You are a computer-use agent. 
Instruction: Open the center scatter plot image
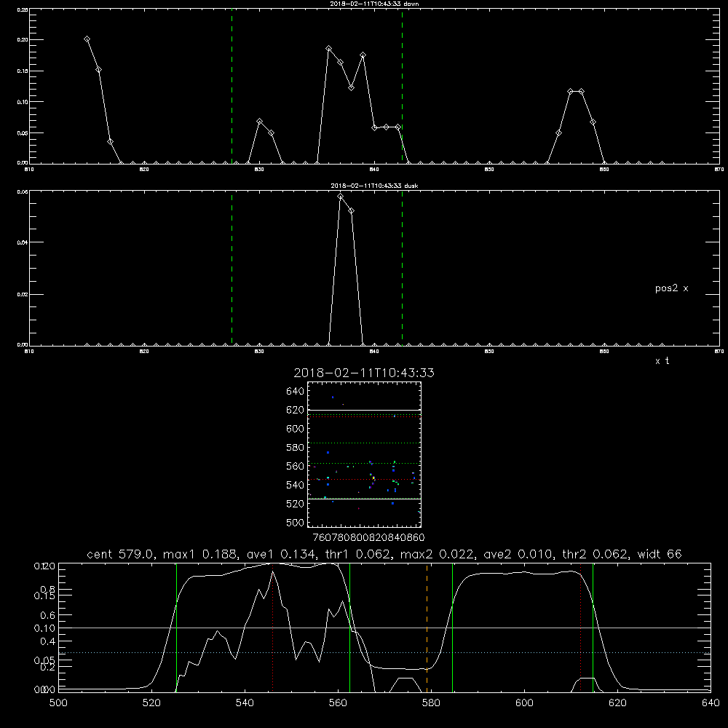364,454
